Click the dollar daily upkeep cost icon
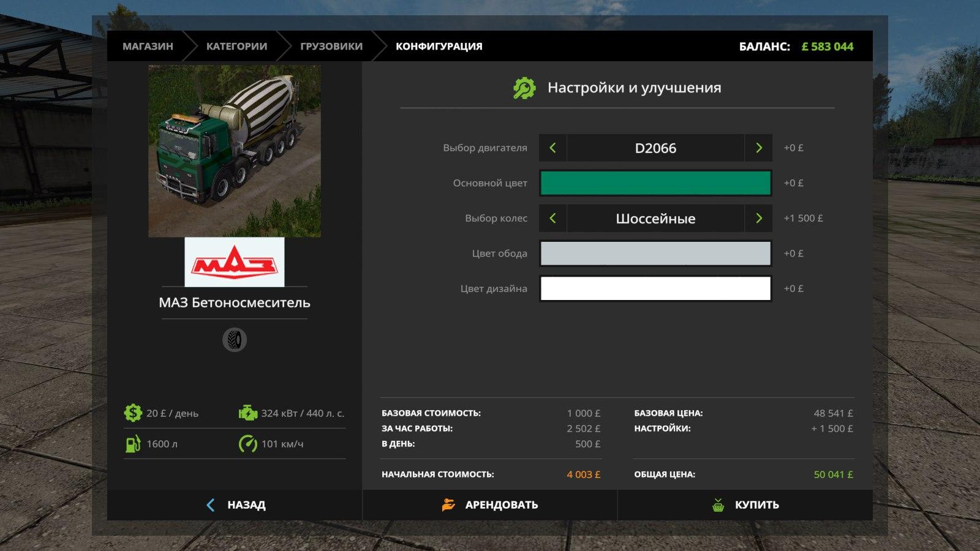 [133, 413]
